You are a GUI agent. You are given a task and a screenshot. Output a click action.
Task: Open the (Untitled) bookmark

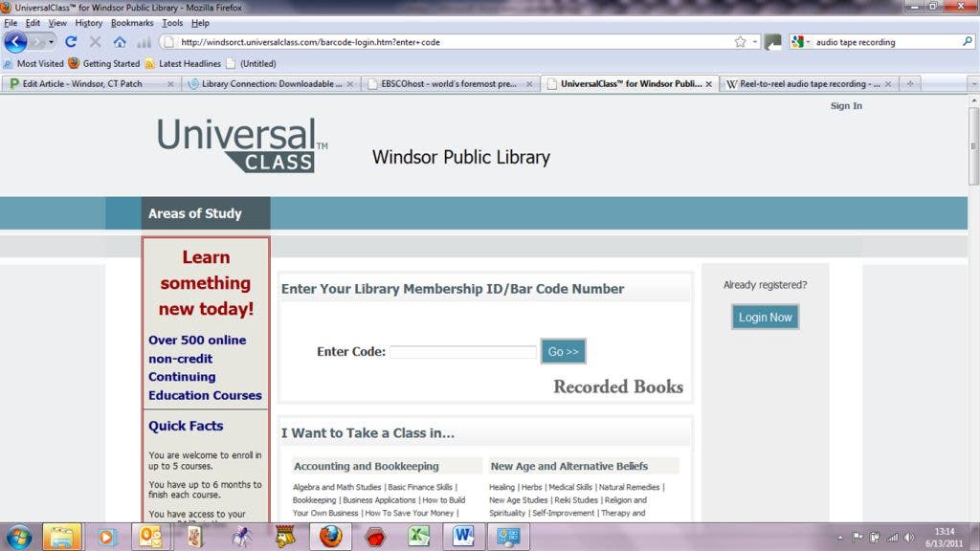[252, 64]
